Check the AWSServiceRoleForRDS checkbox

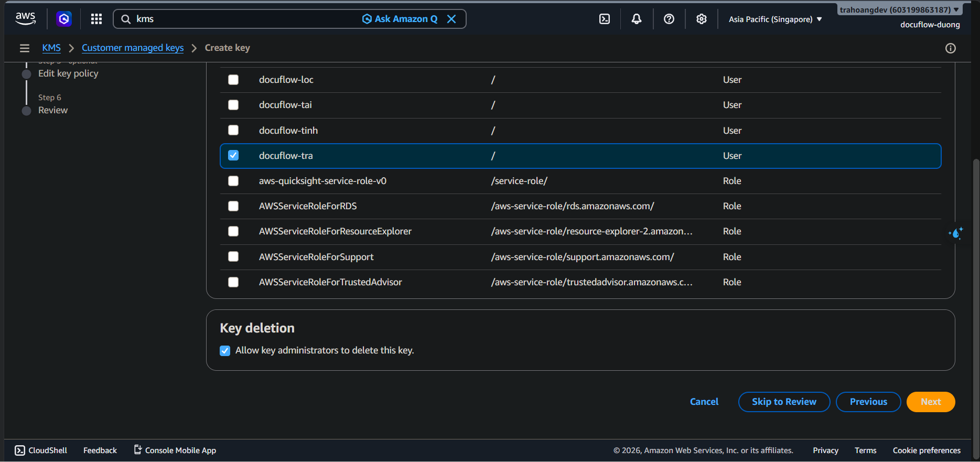(233, 206)
